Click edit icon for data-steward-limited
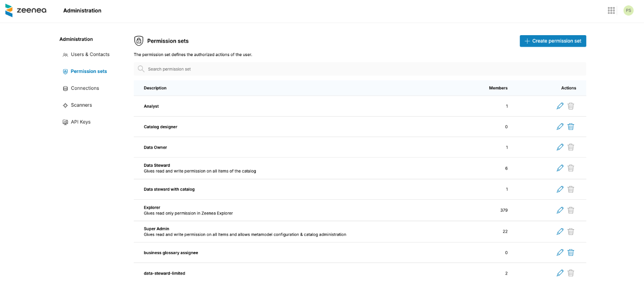 (560, 273)
